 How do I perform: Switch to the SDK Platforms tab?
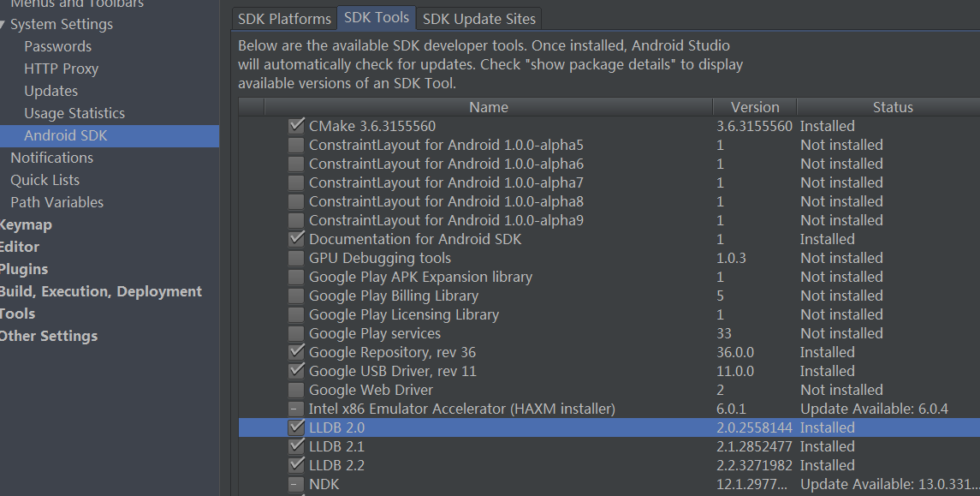point(284,18)
